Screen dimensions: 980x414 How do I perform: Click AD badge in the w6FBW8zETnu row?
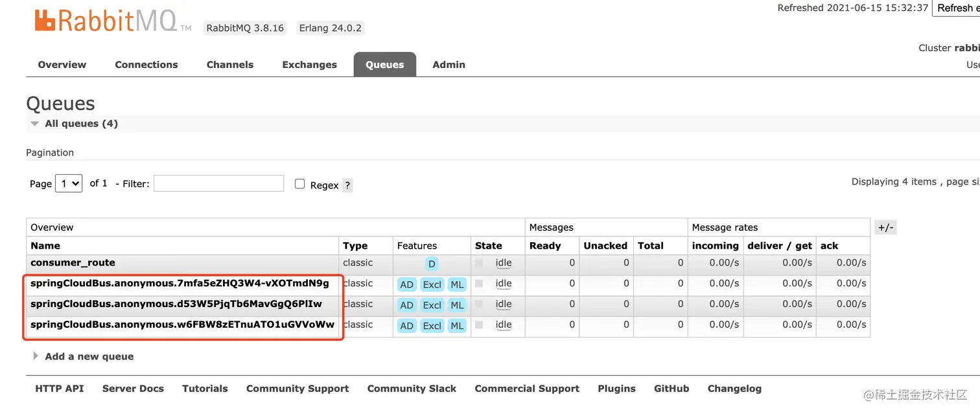pos(406,326)
